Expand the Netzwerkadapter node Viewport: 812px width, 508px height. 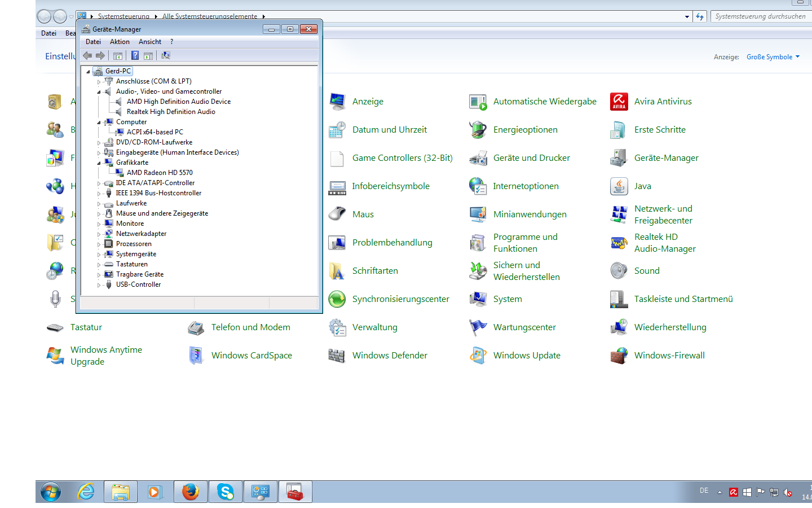click(x=99, y=234)
